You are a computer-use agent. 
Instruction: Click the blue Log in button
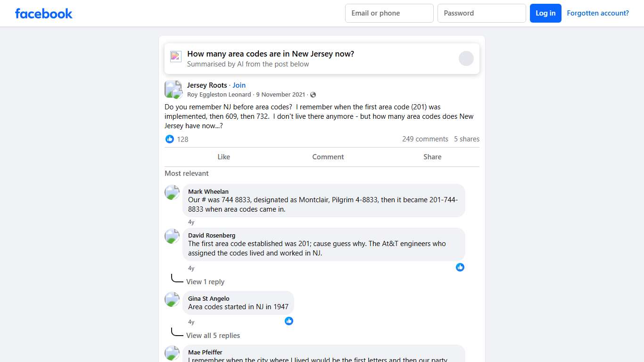pos(545,13)
